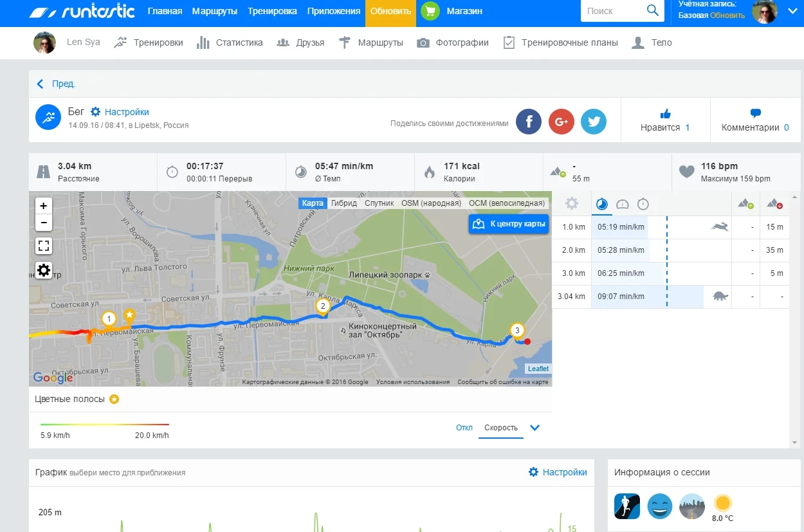804x532 pixels.
Task: Turn off colored traces with Откл
Action: 464,428
